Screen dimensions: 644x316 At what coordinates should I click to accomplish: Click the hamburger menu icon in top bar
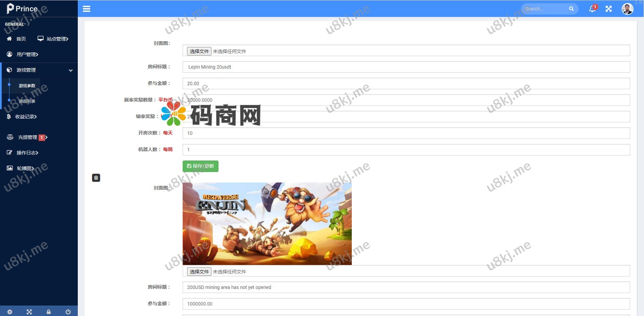(87, 9)
